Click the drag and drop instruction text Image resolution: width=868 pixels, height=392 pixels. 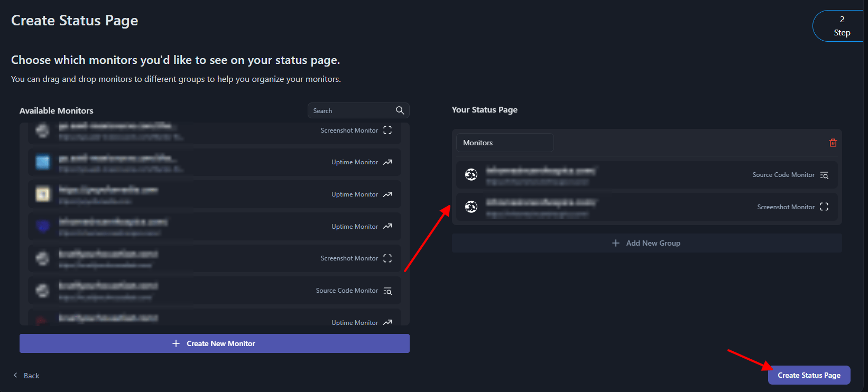(176, 79)
